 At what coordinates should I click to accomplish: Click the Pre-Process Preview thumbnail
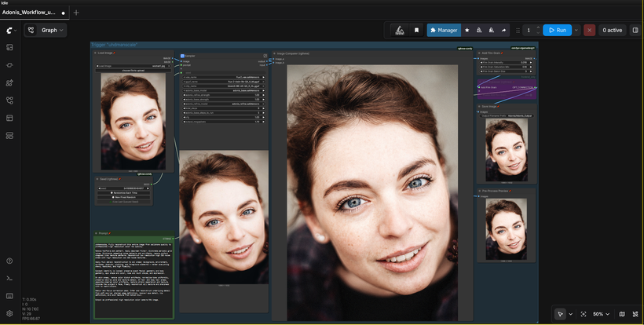coord(507,229)
